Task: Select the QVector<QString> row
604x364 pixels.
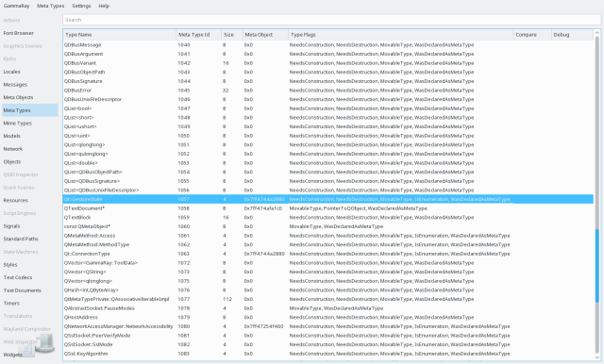Action: point(327,272)
